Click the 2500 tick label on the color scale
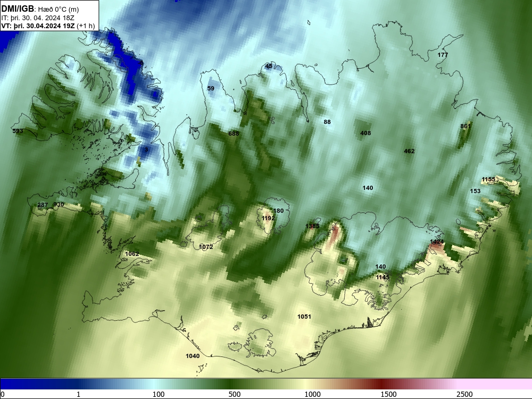The width and height of the screenshot is (532, 399). pyautogui.click(x=464, y=394)
